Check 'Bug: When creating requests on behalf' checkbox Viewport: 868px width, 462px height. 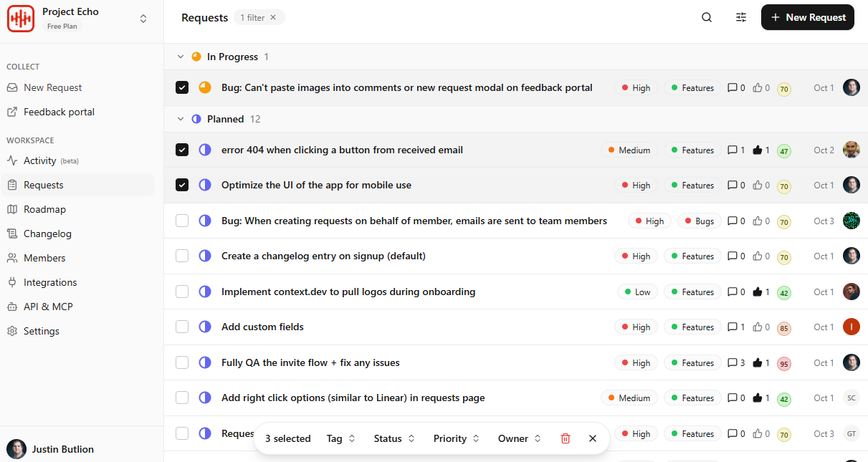point(182,221)
